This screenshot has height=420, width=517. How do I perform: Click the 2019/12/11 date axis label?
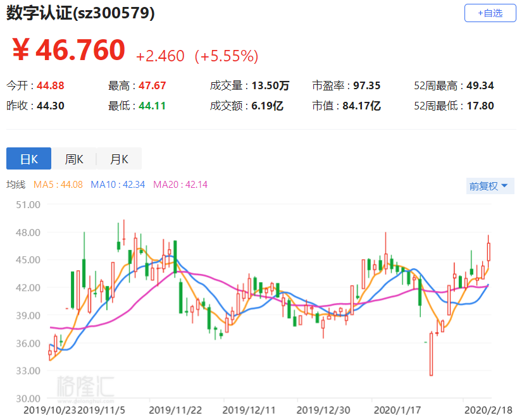(249, 410)
